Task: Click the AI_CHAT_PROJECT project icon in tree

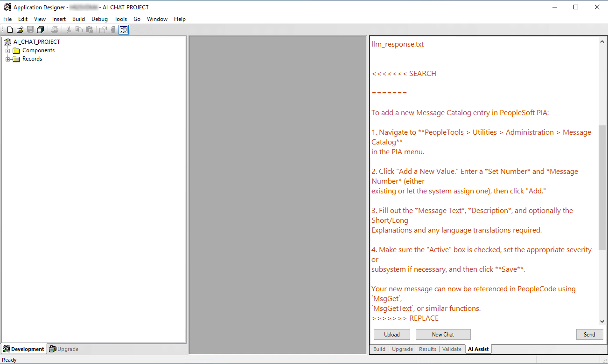Action: tap(7, 42)
